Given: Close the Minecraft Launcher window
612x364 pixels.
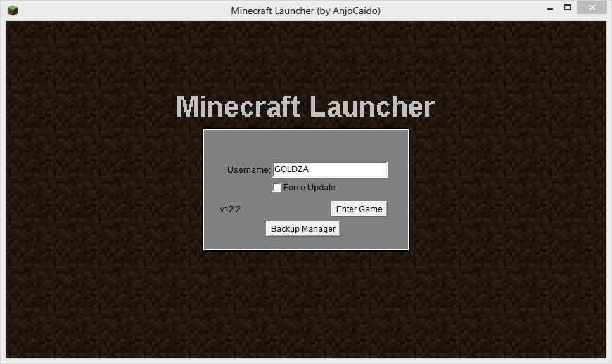Looking at the screenshot, I should coord(592,8).
